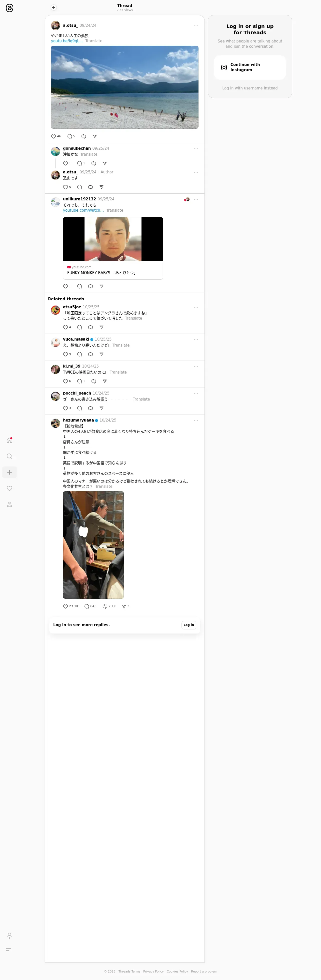Screen dimensions: 321x980
Task: Open the lake beach photo
Action: pos(124,87)
